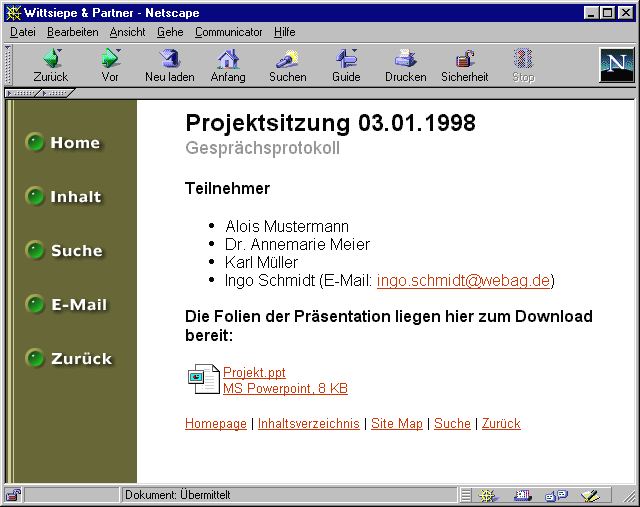Open the Zurück back history dropdown arrow
This screenshot has width=640, height=507.
(60, 51)
